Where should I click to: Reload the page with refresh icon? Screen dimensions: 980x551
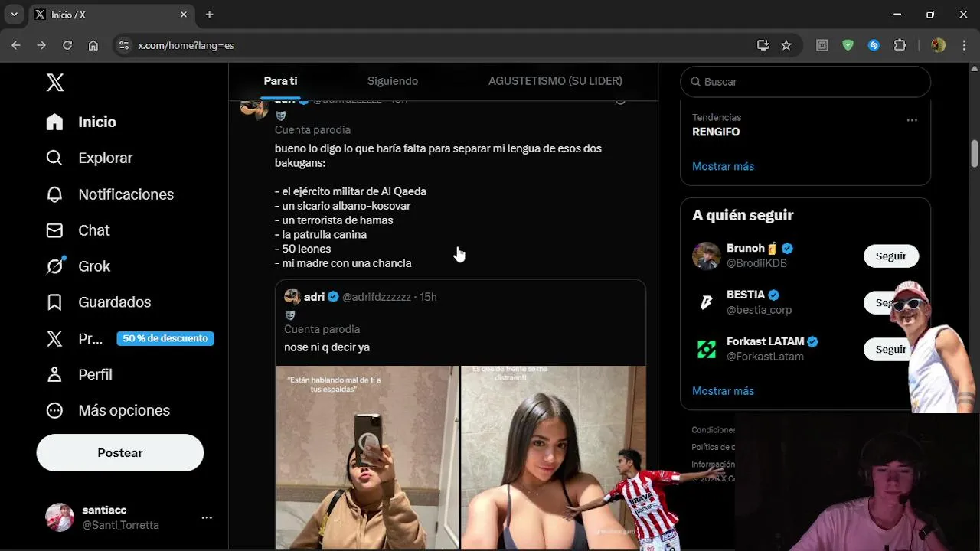[67, 45]
